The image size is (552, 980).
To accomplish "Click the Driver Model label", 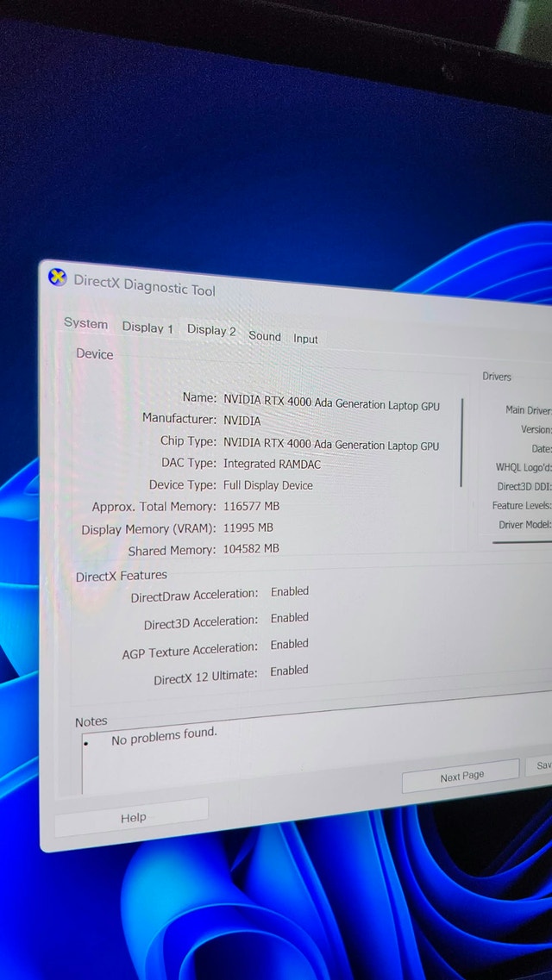I will tap(524, 524).
